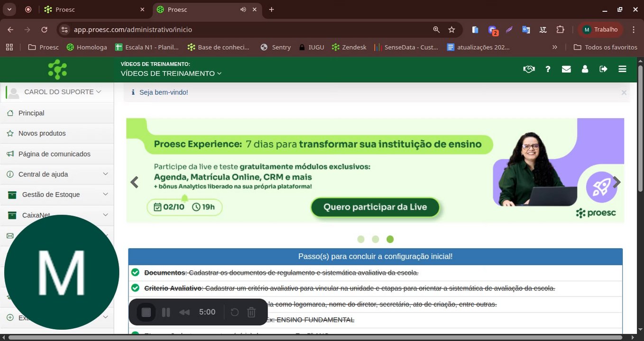The width and height of the screenshot is (644, 341).
Task: Open the Escala N1 spreadsheet bookmark
Action: tap(147, 47)
